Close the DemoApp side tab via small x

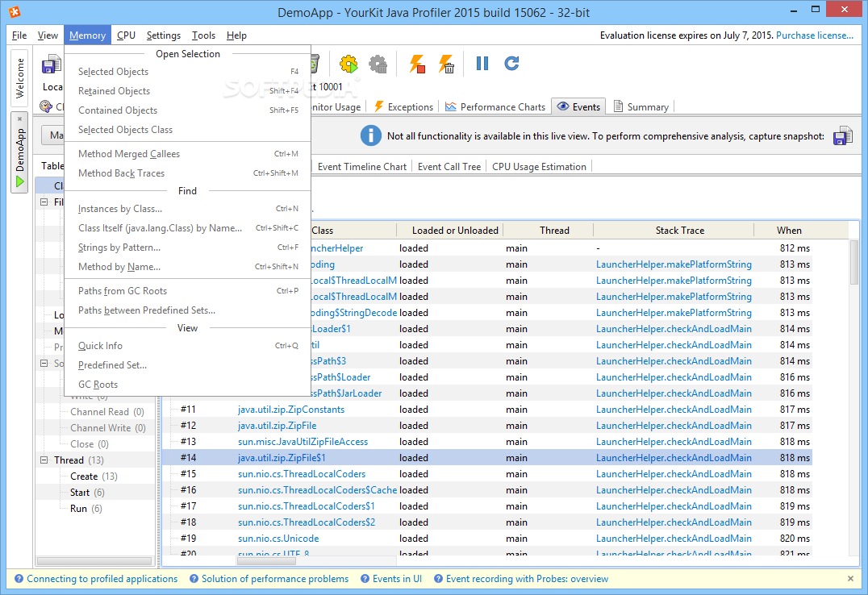[20, 119]
